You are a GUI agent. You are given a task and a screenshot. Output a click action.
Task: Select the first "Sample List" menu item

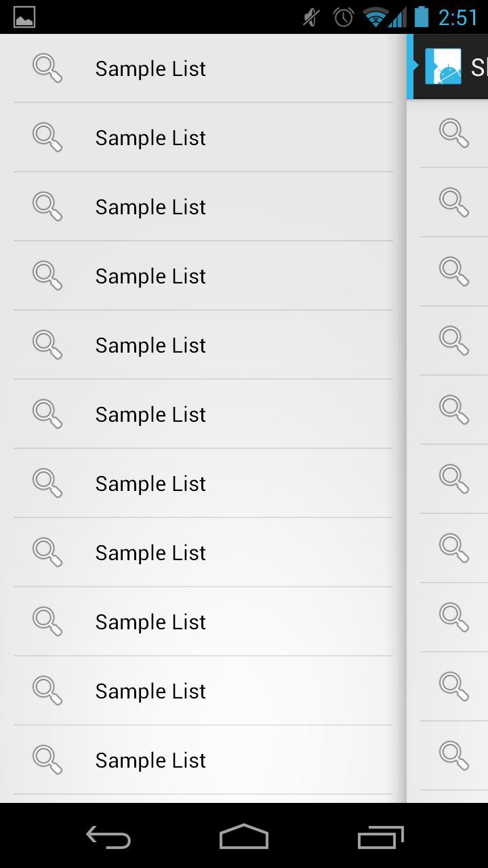point(150,68)
